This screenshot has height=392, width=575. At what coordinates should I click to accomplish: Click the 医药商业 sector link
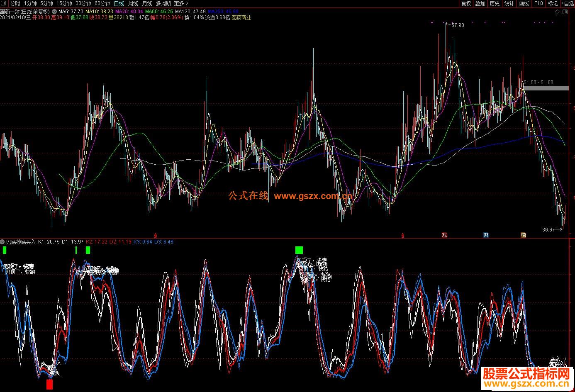click(241, 18)
